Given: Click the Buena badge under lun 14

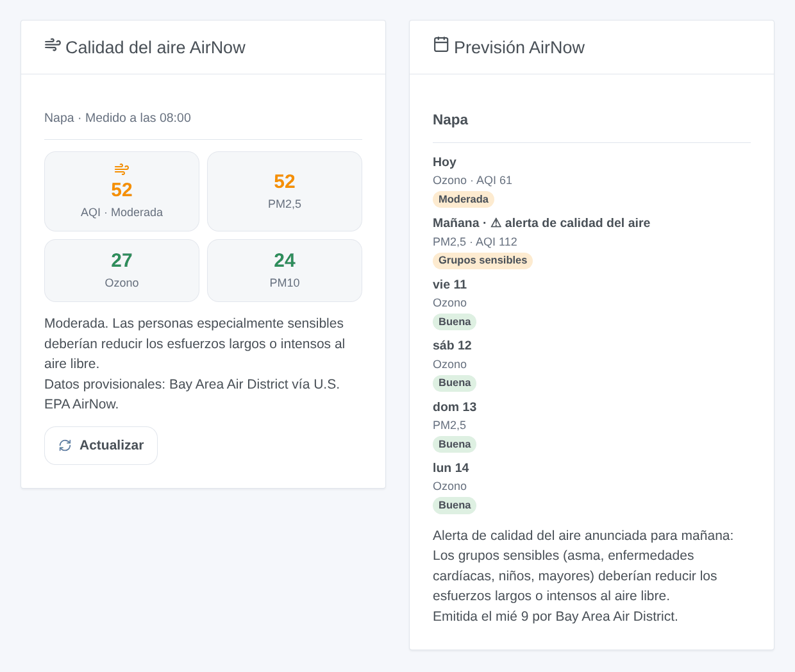Looking at the screenshot, I should (x=455, y=505).
